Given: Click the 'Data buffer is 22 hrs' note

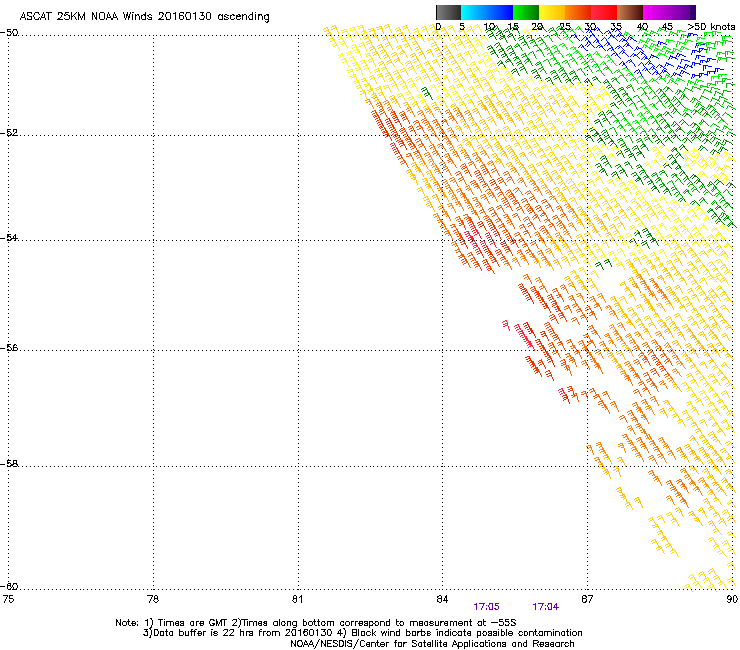Looking at the screenshot, I should click(194, 633).
